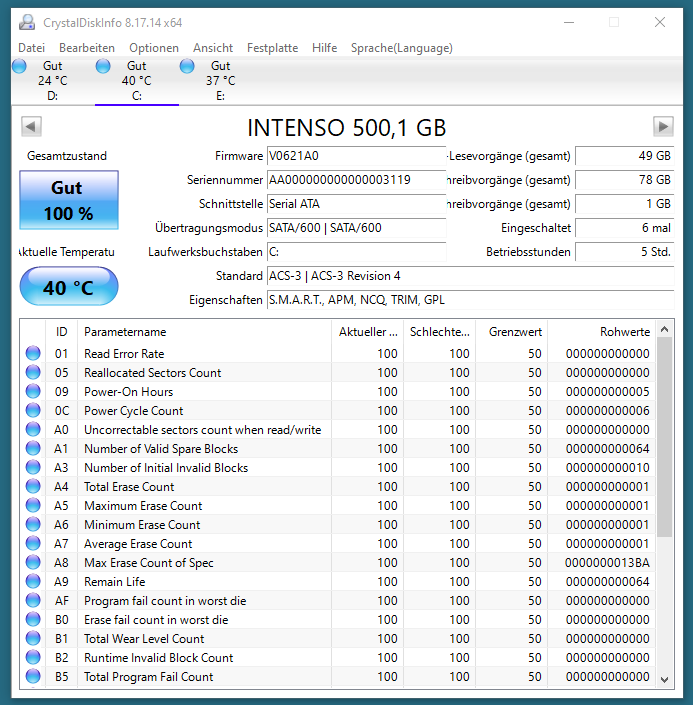Click status orb for Power-On Hours
Screen dimensions: 693x705
tap(33, 391)
